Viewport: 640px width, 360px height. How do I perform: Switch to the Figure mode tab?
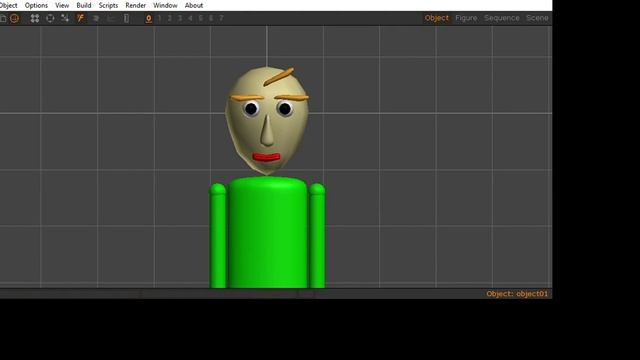(x=466, y=18)
